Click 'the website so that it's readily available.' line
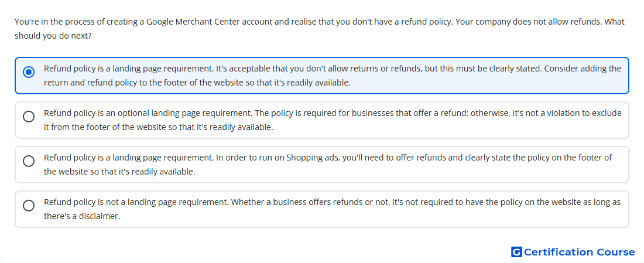This screenshot has width=644, height=263. click(x=119, y=172)
